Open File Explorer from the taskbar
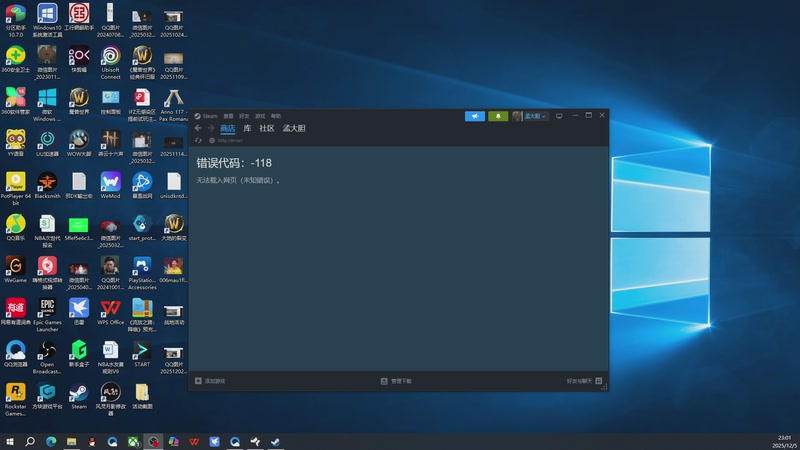The image size is (800, 450). (x=71, y=441)
